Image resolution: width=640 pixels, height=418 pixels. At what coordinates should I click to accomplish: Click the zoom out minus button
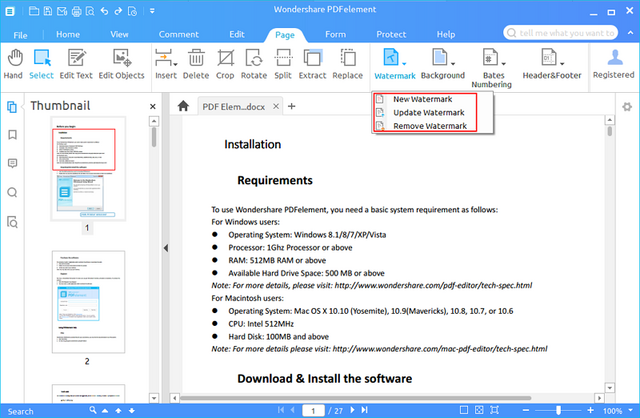pos(526,410)
